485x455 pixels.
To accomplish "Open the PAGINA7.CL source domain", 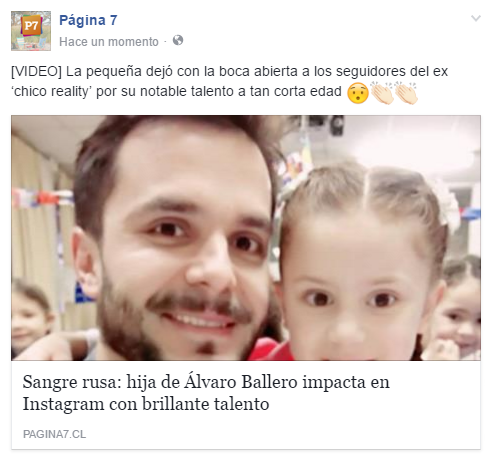I will pos(54,434).
